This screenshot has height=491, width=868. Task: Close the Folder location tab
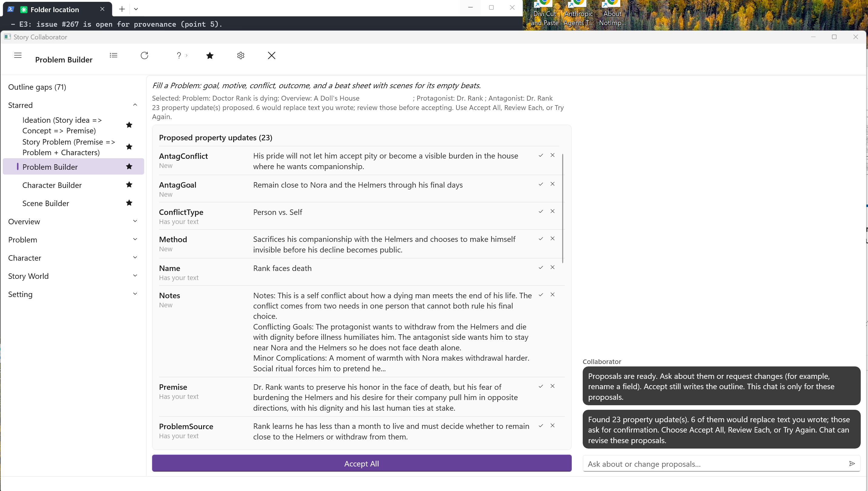point(102,9)
